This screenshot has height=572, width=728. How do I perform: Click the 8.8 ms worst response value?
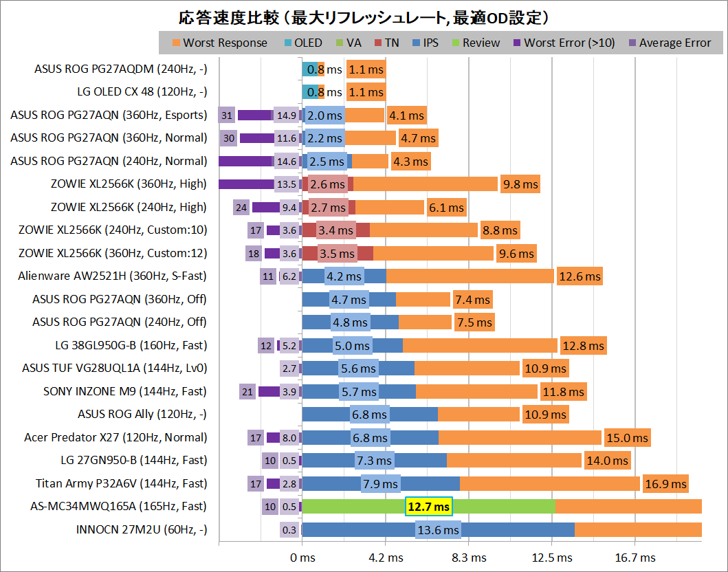500,230
